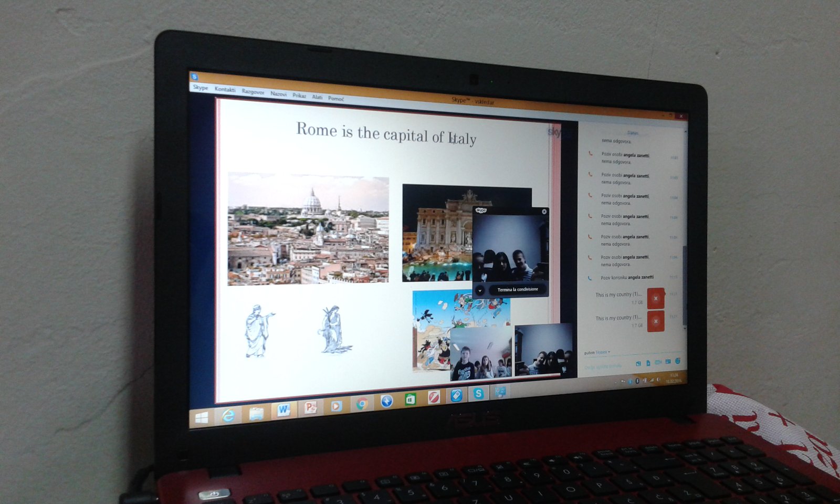840x504 pixels.
Task: Click the Danas date header in chat
Action: 633,133
